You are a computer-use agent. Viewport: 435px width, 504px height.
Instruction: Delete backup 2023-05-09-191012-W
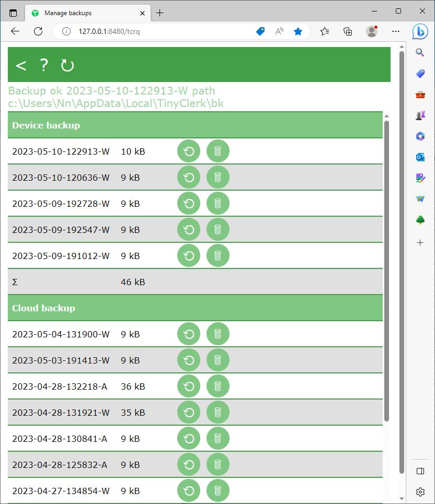pyautogui.click(x=218, y=256)
